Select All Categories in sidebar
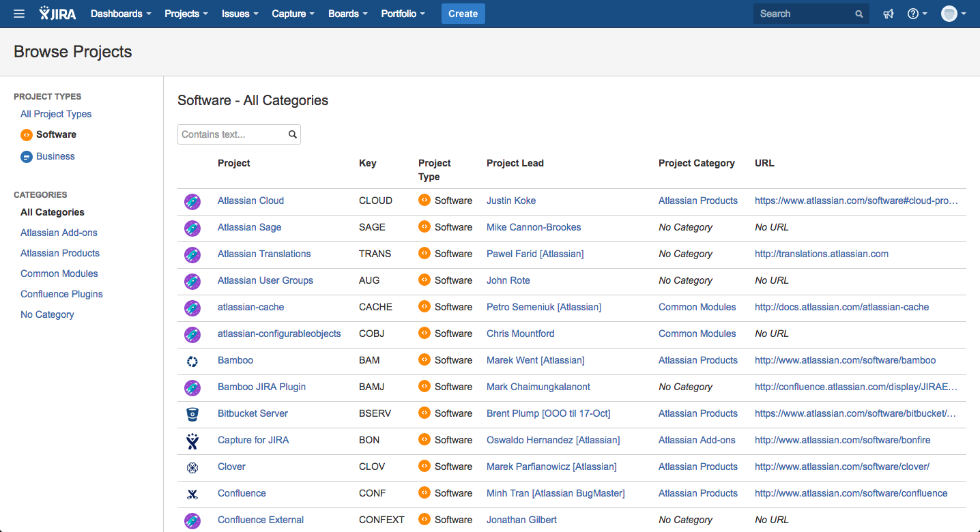Image resolution: width=980 pixels, height=532 pixels. [x=53, y=212]
